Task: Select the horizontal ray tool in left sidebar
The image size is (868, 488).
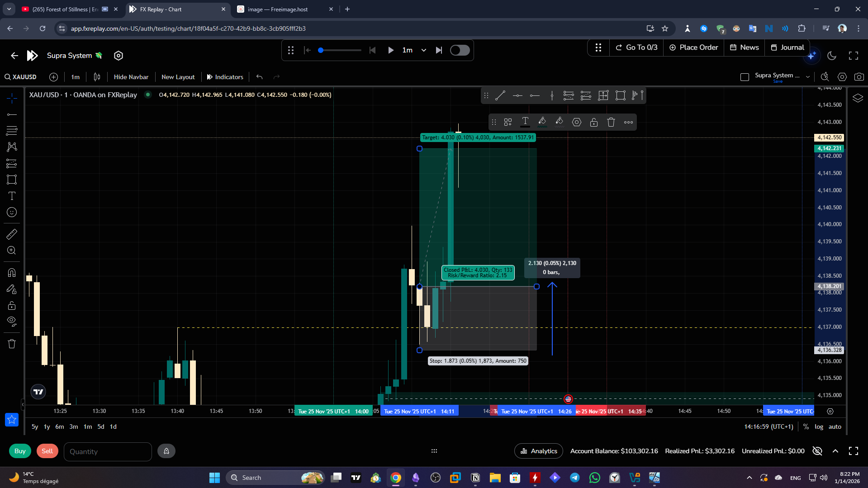Action: click(x=12, y=114)
